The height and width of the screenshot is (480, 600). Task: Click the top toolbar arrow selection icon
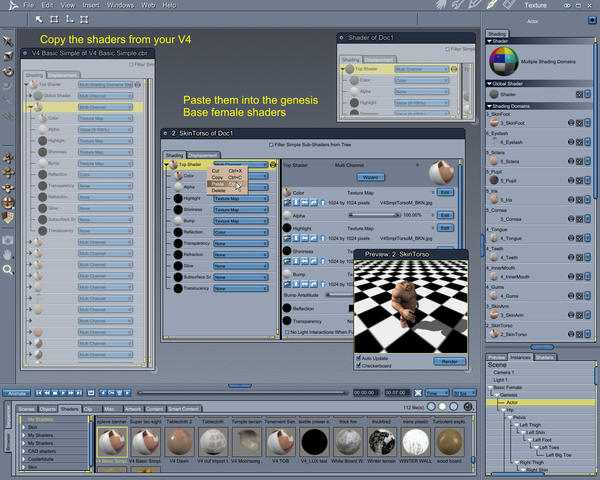click(39, 19)
